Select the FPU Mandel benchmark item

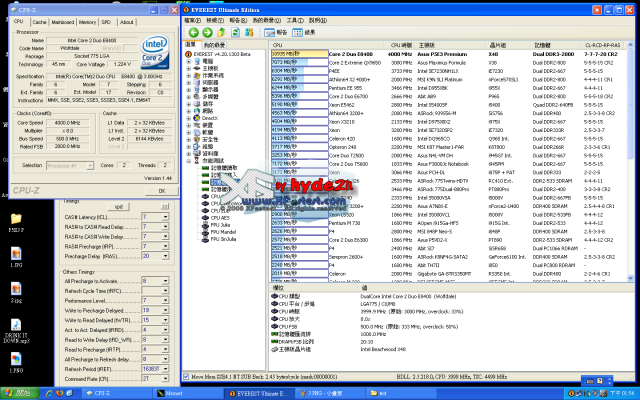point(219,232)
